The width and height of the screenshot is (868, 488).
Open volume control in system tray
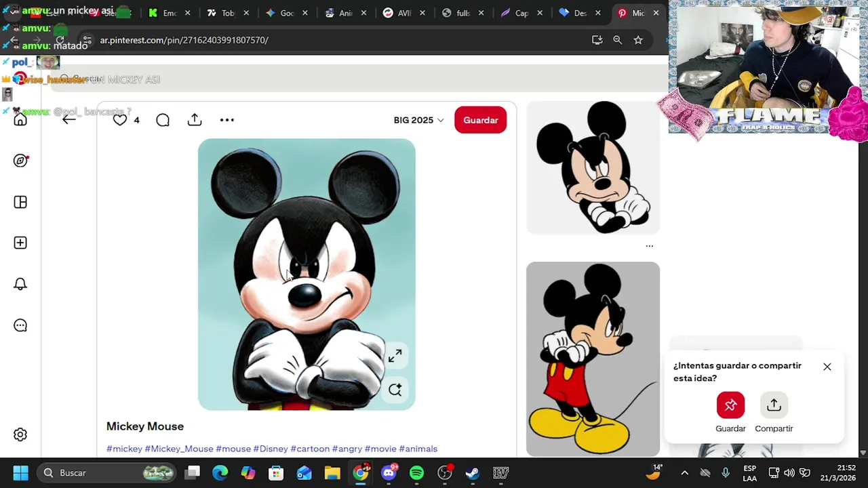click(x=789, y=473)
